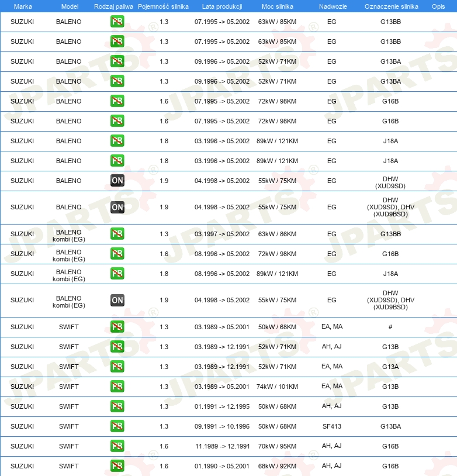Viewport: 457px width, 476px height.
Task: Click the 'Lata produkcji' column header
Action: point(222,6)
